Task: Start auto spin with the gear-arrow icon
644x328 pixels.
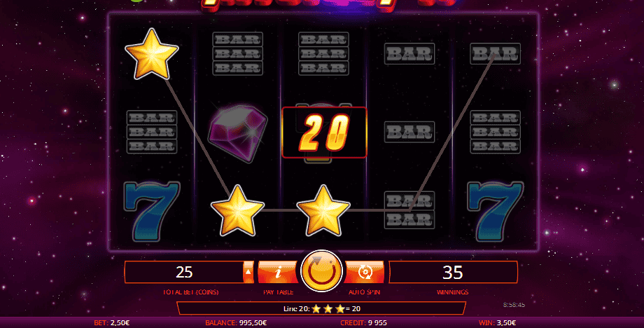Action: [365, 272]
